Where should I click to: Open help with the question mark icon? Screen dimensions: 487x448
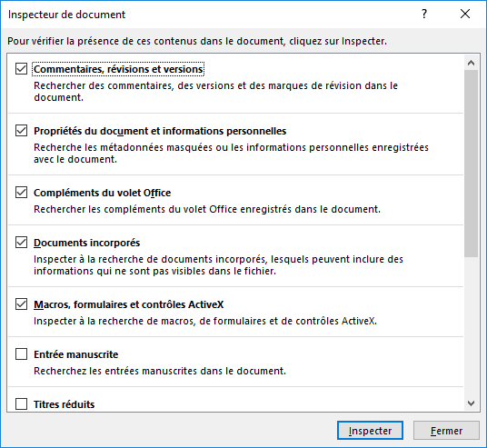coord(424,14)
